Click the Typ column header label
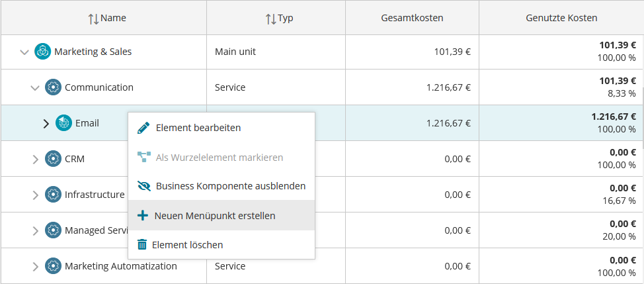Screen dimensions: 644x284 [x=286, y=18]
